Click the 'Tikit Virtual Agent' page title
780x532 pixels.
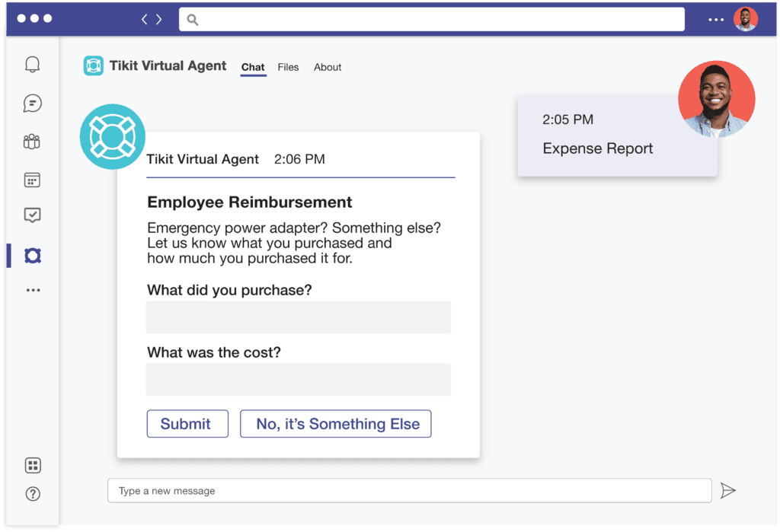168,65
